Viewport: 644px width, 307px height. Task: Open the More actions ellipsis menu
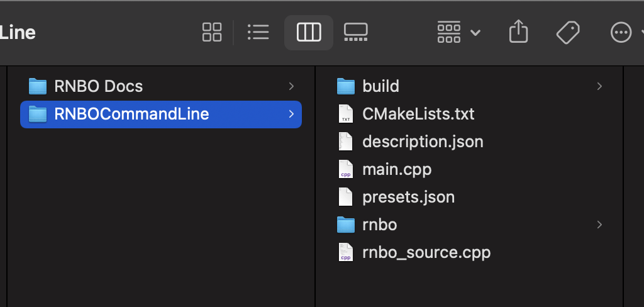tap(621, 32)
